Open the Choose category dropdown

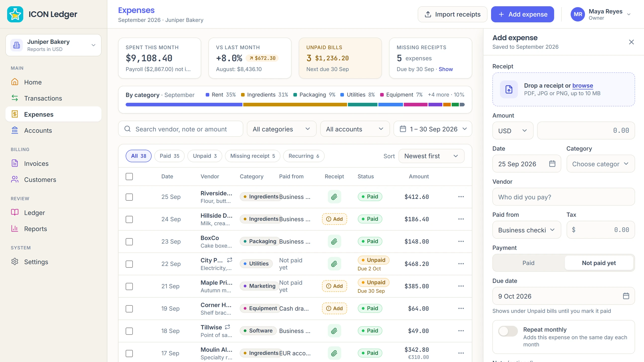click(x=600, y=164)
